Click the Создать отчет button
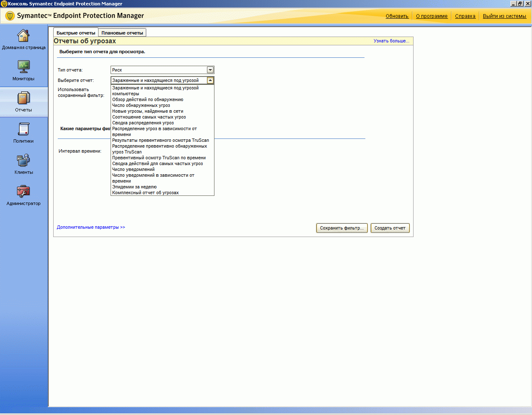Viewport: 532px width, 415px height. (390, 228)
